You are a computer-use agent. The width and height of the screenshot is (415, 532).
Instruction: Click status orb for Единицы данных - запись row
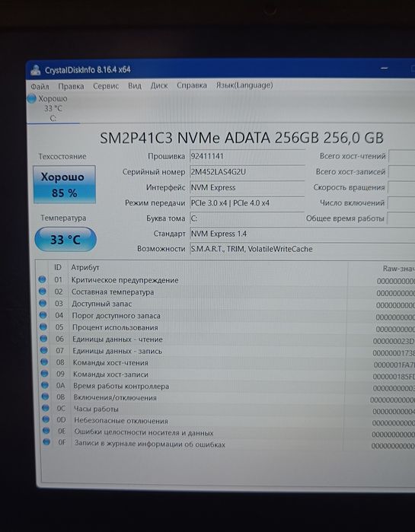pyautogui.click(x=44, y=350)
